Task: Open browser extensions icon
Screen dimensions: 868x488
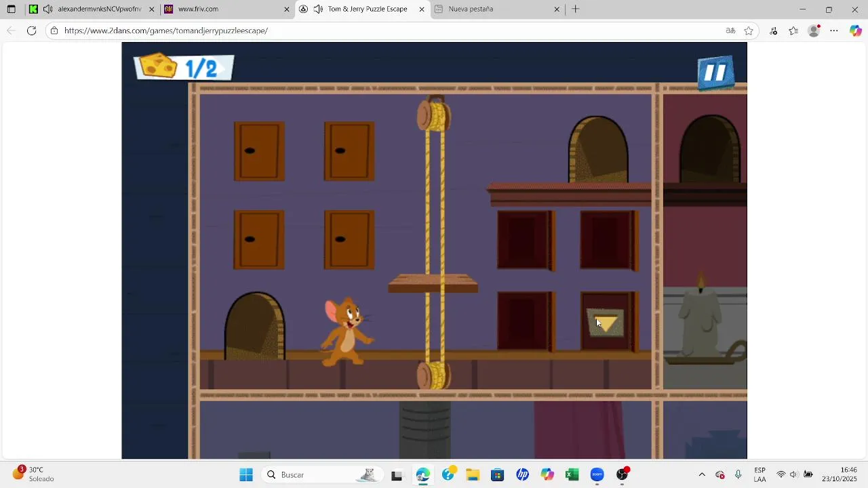Action: 774,30
